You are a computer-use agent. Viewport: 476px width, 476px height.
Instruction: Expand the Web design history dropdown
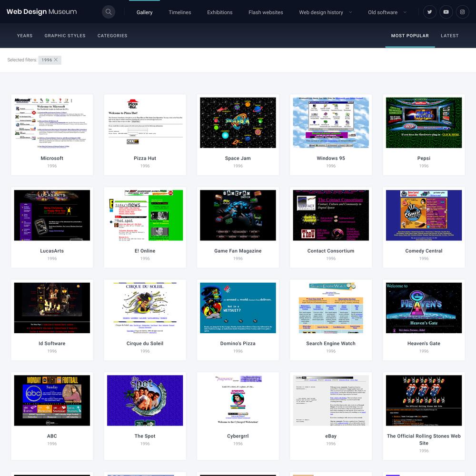[326, 12]
